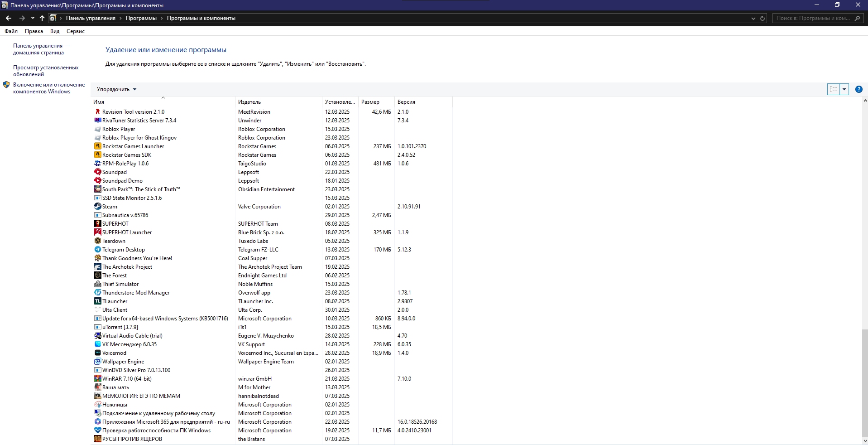The height and width of the screenshot is (445, 868).
Task: Expand the chevron after Панель управления breadcrumb
Action: tap(120, 18)
